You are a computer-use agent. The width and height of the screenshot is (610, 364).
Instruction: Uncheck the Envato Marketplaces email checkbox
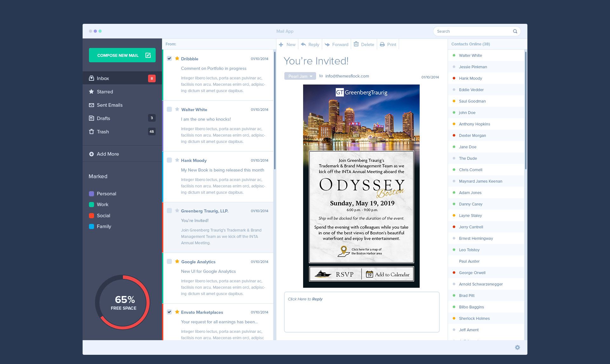[169, 312]
